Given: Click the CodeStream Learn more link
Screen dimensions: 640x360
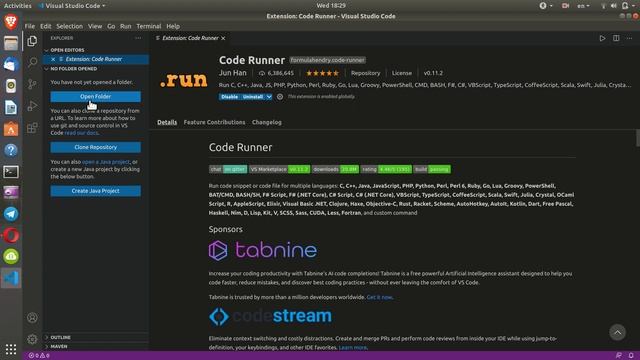Looking at the screenshot, I should (353, 347).
